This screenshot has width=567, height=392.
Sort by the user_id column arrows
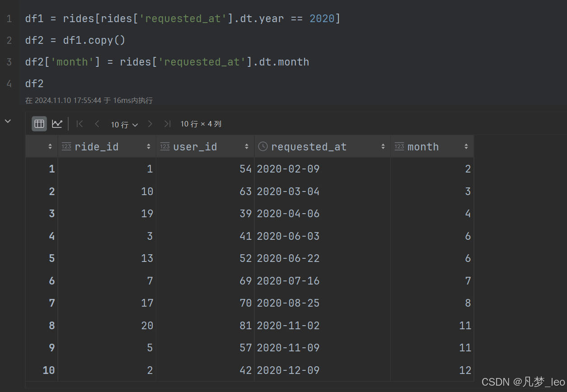pyautogui.click(x=247, y=146)
